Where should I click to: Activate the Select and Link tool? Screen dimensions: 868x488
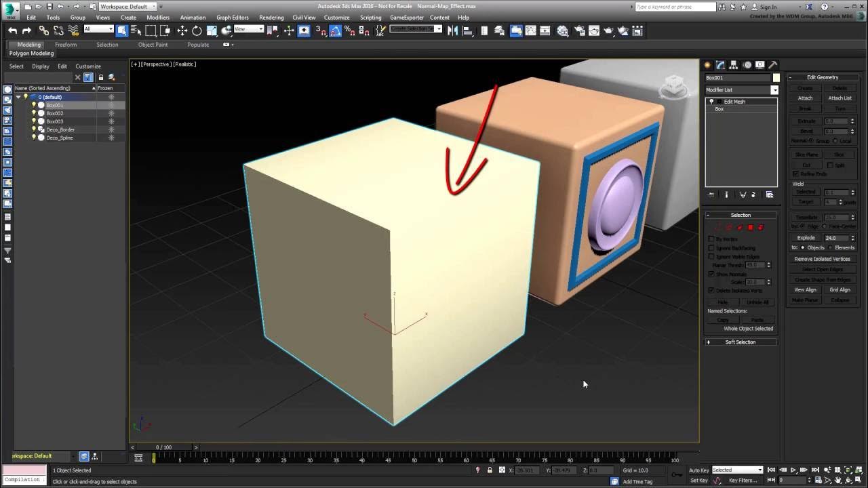click(x=44, y=30)
